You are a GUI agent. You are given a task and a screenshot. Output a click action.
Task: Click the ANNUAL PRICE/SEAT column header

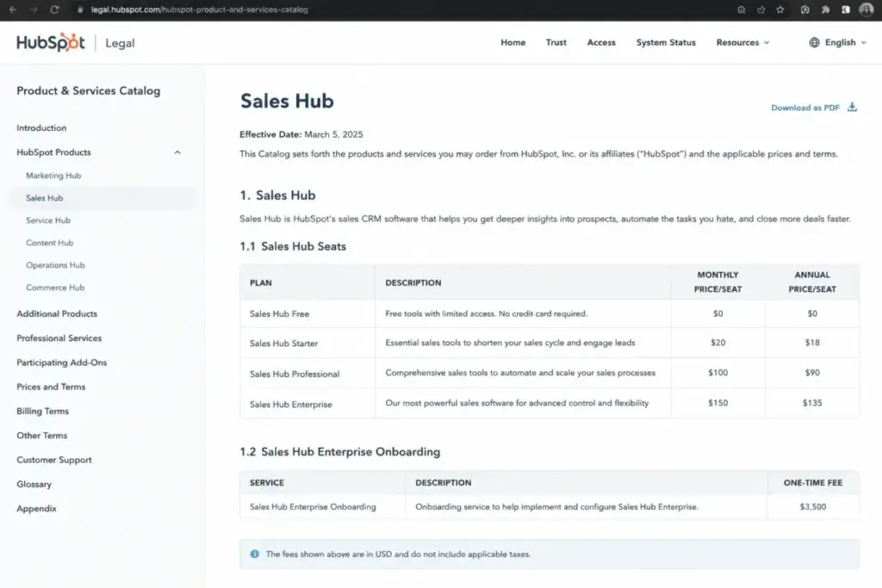click(812, 282)
